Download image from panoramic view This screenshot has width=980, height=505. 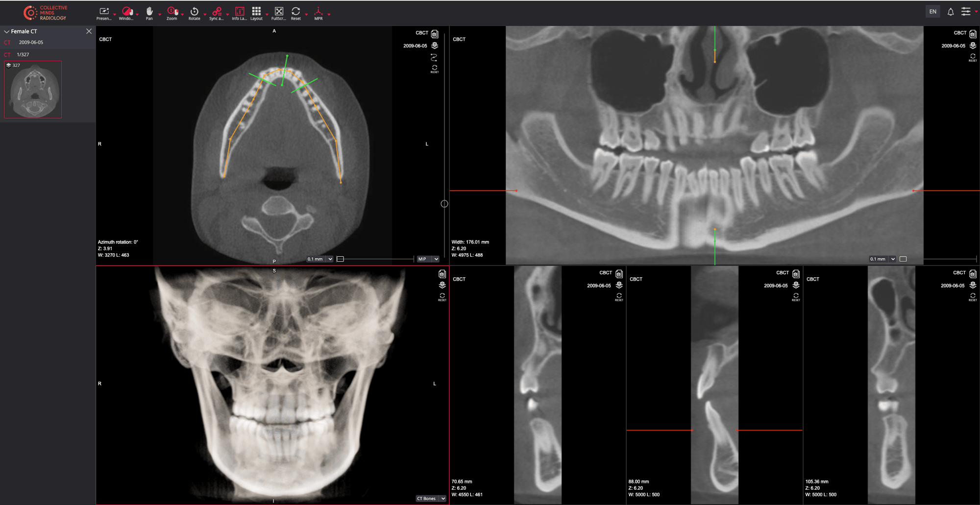[x=973, y=46]
